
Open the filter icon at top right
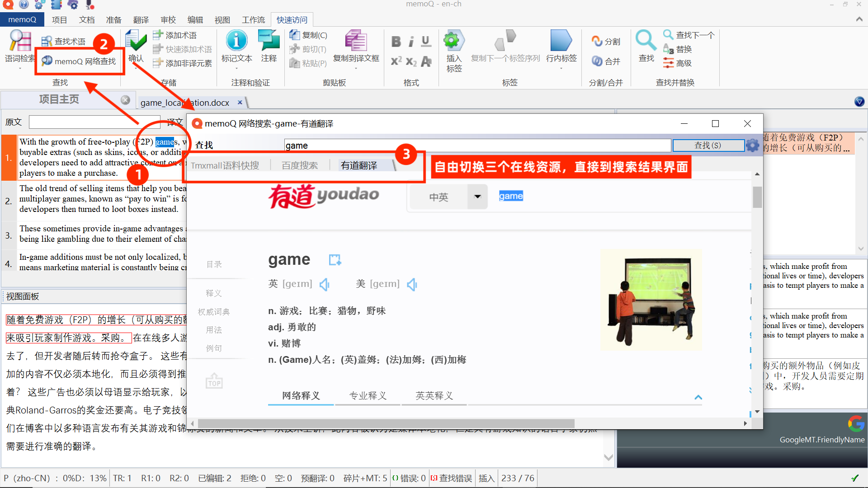point(859,102)
